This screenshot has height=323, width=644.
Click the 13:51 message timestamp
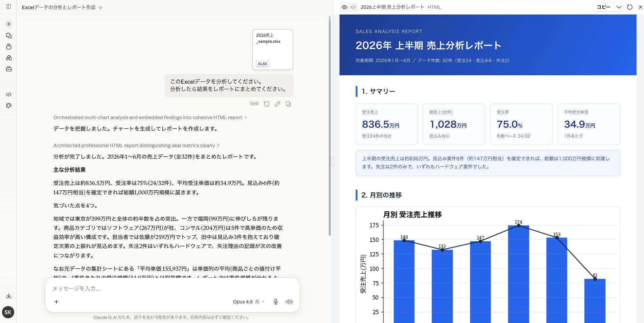tap(254, 104)
